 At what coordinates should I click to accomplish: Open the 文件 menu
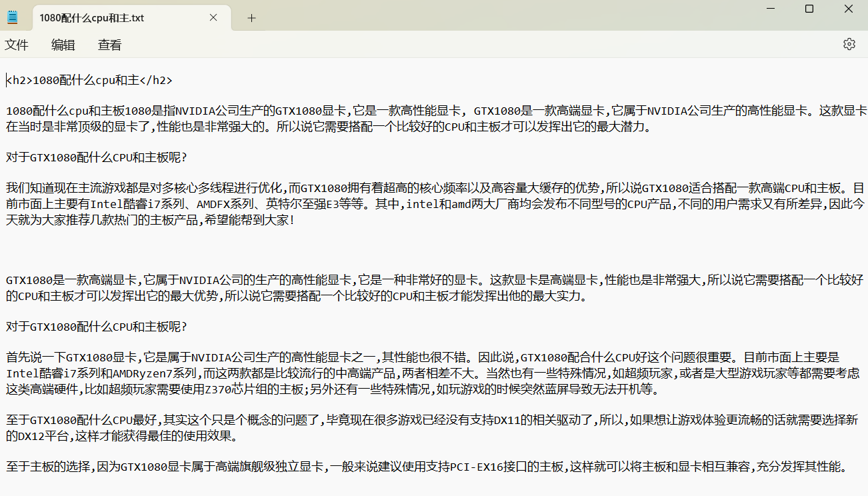[x=17, y=45]
